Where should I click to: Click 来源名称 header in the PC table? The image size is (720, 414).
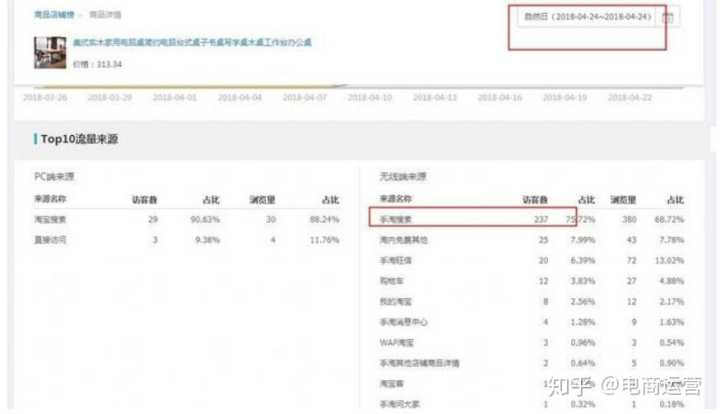pyautogui.click(x=50, y=199)
